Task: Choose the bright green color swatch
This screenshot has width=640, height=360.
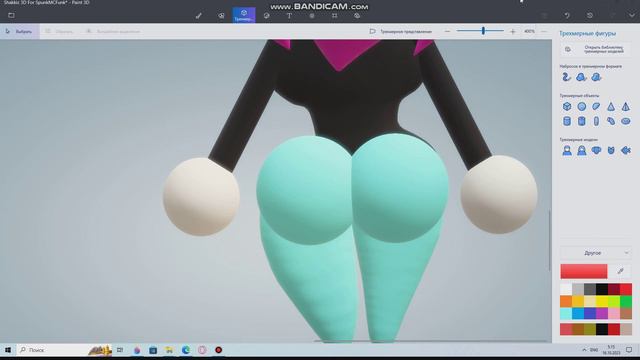Action: pyautogui.click(x=626, y=302)
